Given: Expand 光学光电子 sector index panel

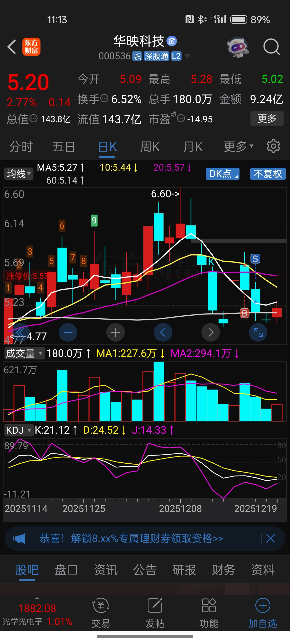Looking at the screenshot, I should pyautogui.click(x=37, y=614).
